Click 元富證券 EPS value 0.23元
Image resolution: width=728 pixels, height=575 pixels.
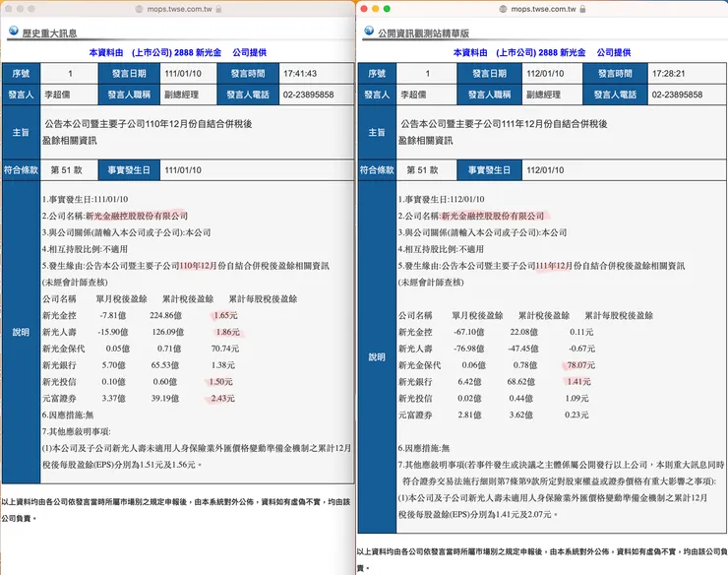(x=576, y=415)
